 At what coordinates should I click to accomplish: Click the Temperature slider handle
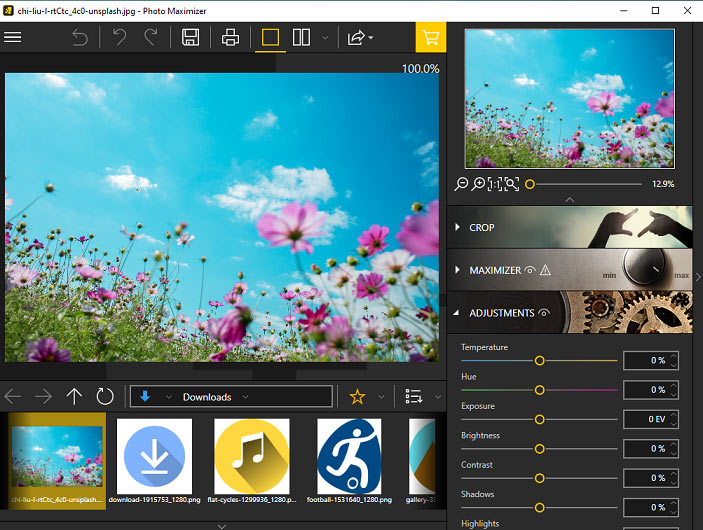[539, 361]
